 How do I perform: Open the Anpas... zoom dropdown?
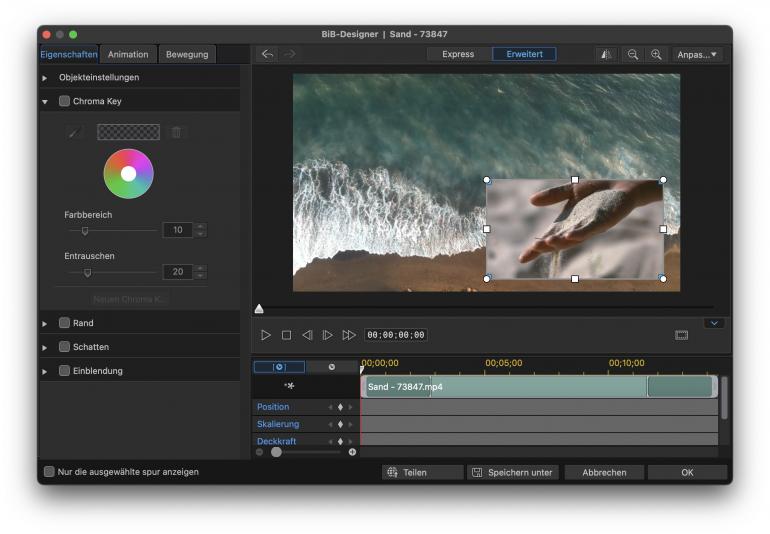697,55
